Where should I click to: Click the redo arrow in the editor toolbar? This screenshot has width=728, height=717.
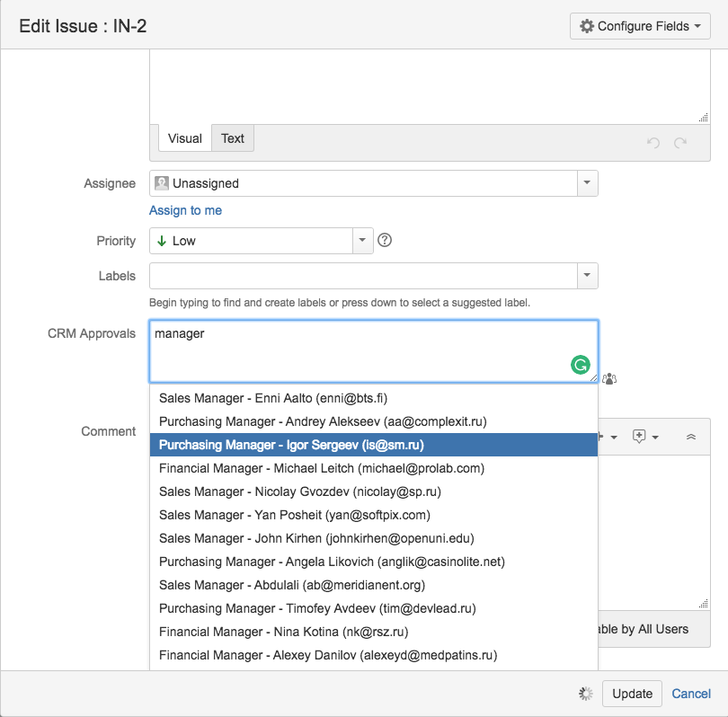(680, 143)
